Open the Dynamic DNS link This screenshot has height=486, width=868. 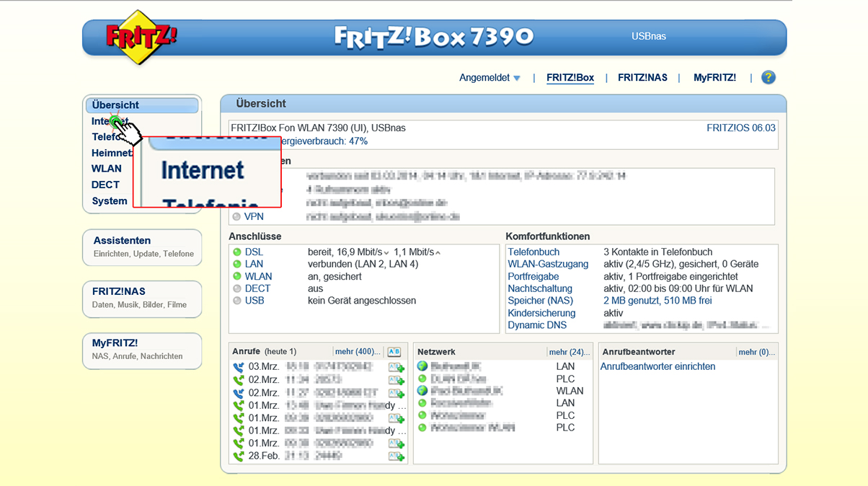(x=537, y=325)
